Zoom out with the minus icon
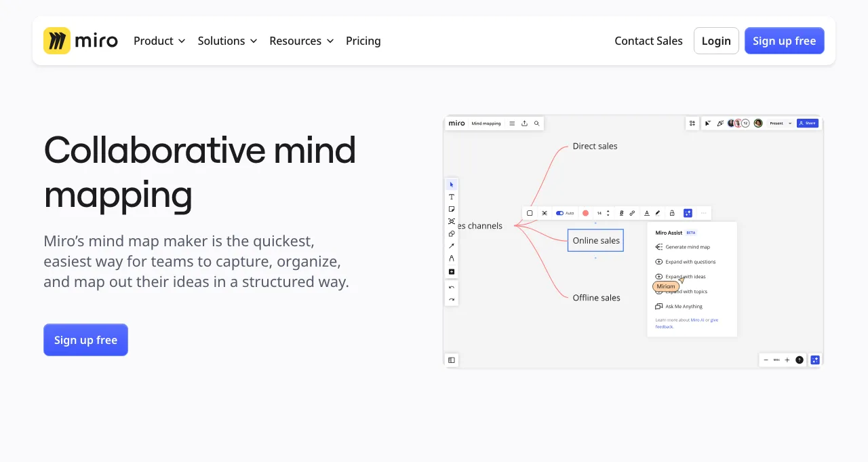This screenshot has height=462, width=868. [766, 360]
